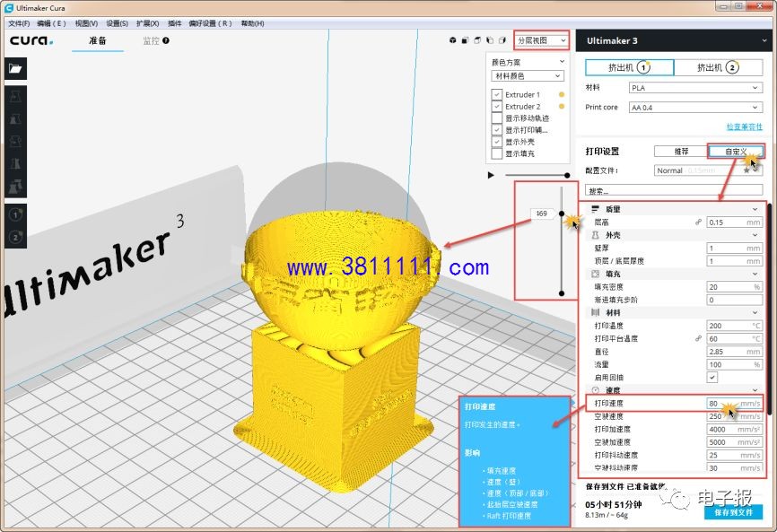Click the 填充 category icon
This screenshot has height=532, width=777.
click(596, 274)
